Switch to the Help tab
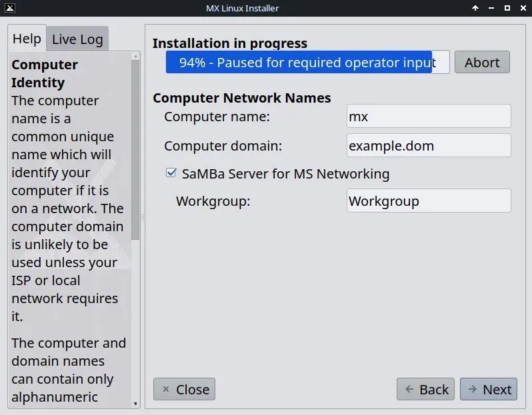The width and height of the screenshot is (532, 415). click(27, 39)
